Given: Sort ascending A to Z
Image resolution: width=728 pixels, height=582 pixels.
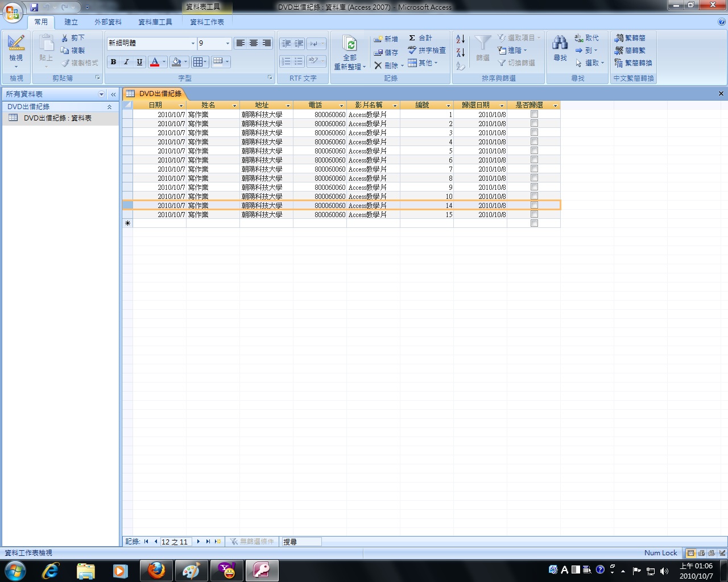Looking at the screenshot, I should [x=461, y=39].
